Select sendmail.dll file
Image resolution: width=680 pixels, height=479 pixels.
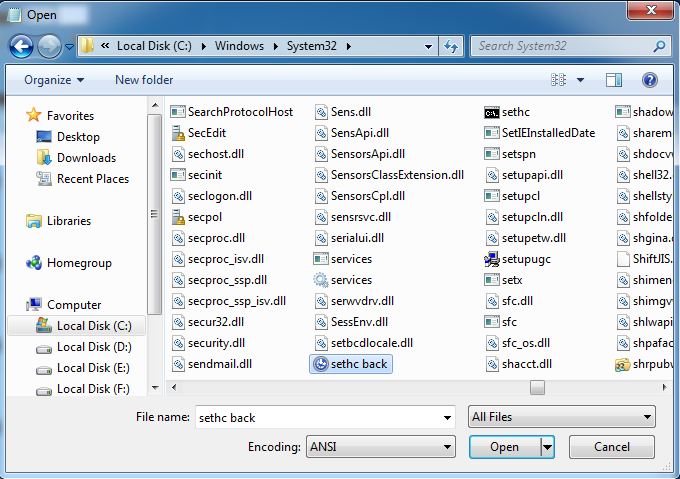(x=212, y=364)
